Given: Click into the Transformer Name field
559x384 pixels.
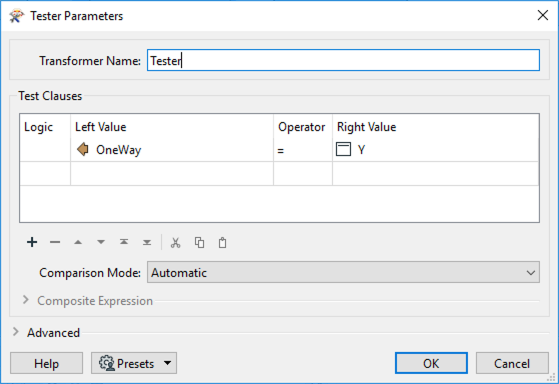Looking at the screenshot, I should [x=343, y=60].
